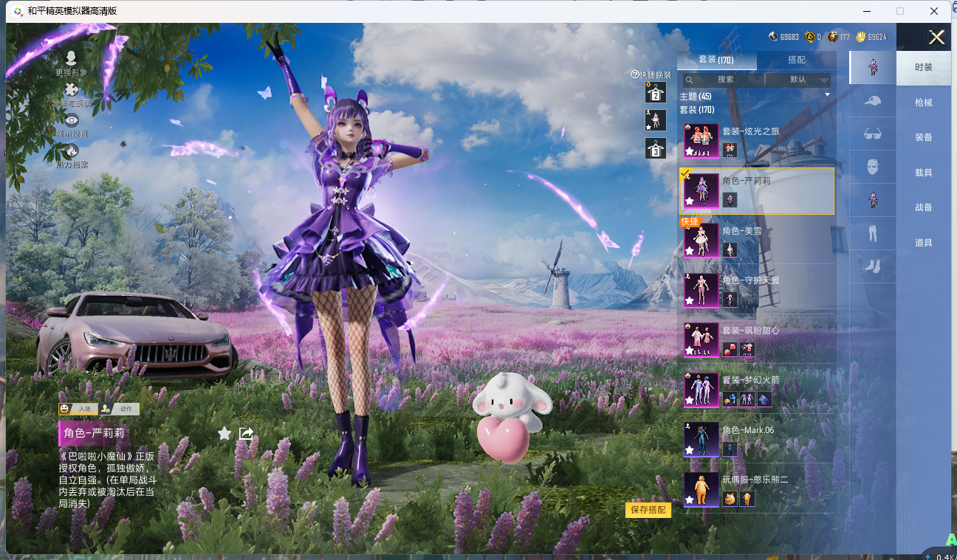Click the 快捷换装 question-mark help icon
This screenshot has height=560, width=957.
click(634, 75)
